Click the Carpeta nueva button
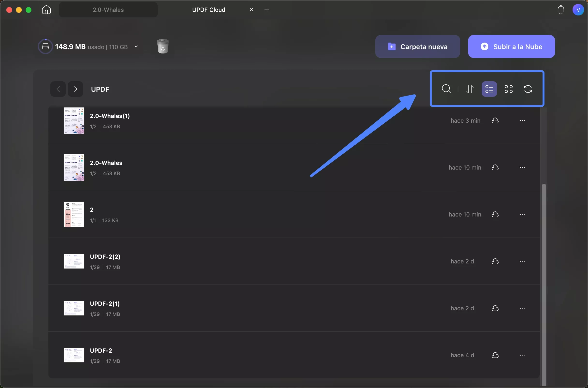Screen dimensions: 588x388 417,46
